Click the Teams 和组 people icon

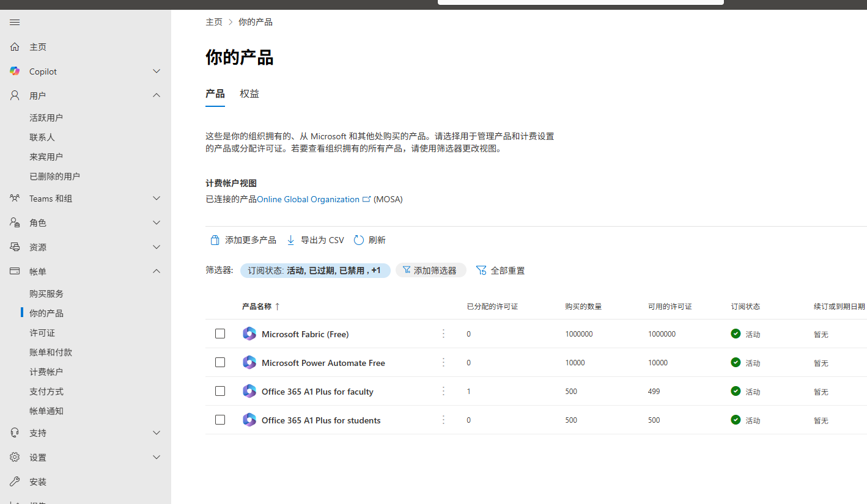point(15,199)
